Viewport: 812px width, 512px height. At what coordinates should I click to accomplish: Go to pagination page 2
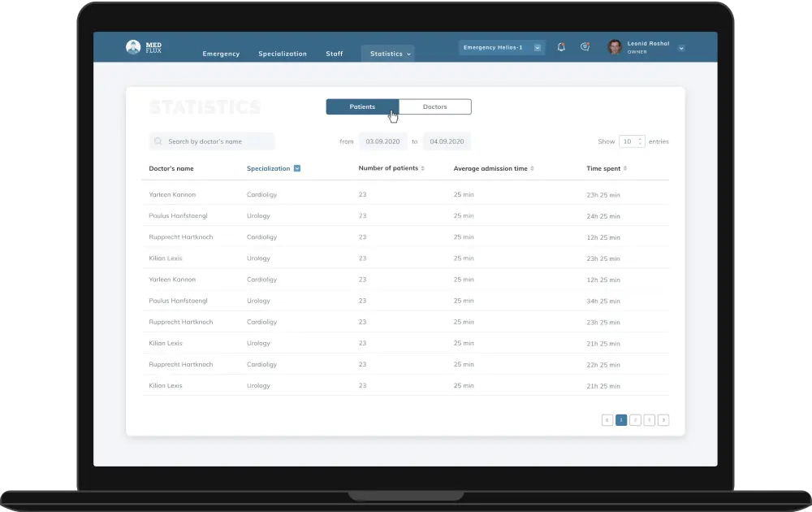click(x=635, y=419)
